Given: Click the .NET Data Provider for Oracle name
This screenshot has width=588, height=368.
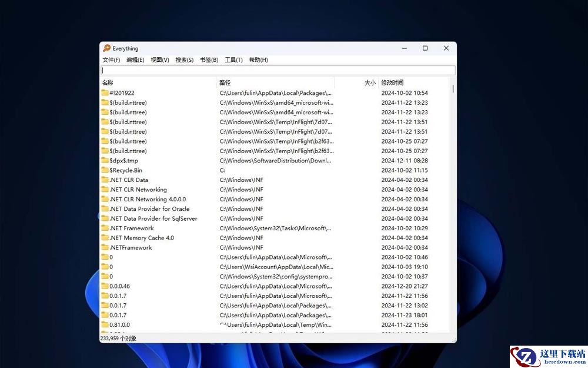Looking at the screenshot, I should click(x=149, y=209).
